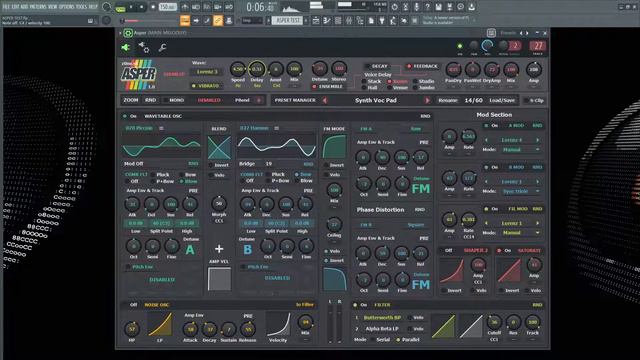640x360 pixels.
Task: Select previous FIL MOD Lorenz waveform arrow
Action: tap(486, 223)
